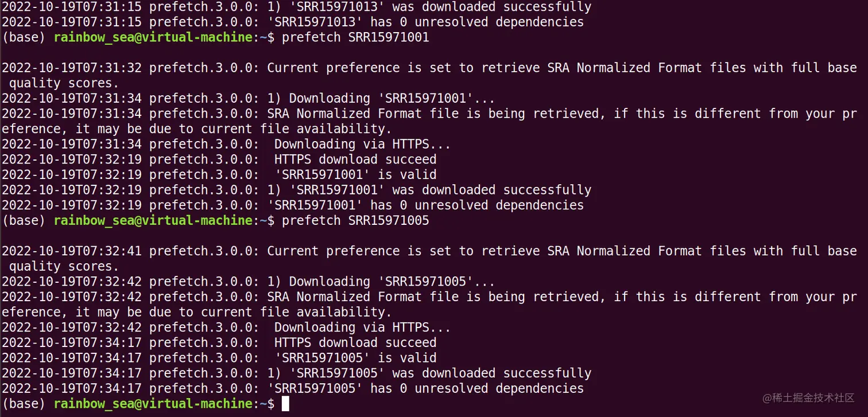The image size is (868, 417).
Task: Click the terminal cursor block at the last prompt
Action: (285, 404)
